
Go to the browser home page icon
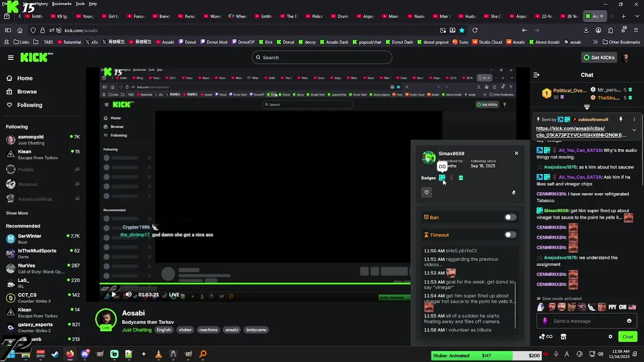[20, 30]
